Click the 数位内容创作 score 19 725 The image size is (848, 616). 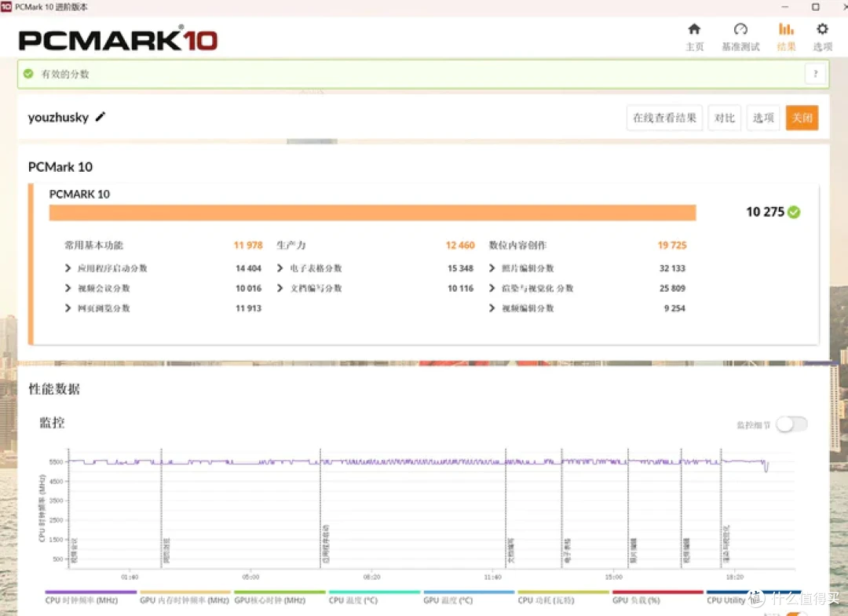[672, 246]
